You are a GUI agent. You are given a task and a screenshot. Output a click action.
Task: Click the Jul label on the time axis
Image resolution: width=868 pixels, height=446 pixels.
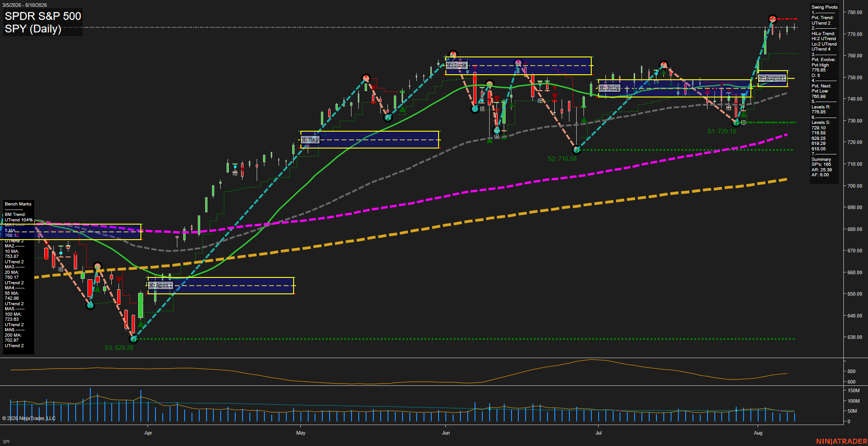pos(599,433)
